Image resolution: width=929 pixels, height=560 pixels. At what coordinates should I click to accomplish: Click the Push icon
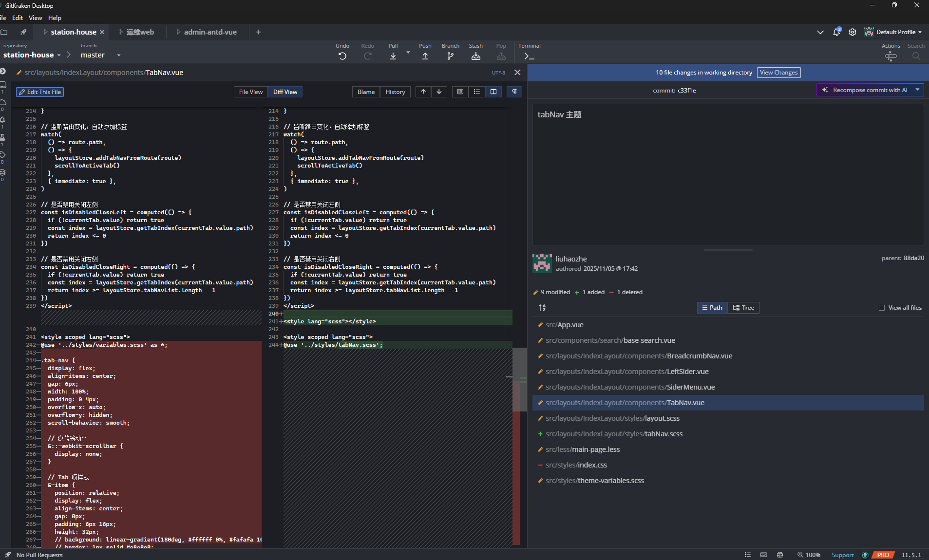425,56
